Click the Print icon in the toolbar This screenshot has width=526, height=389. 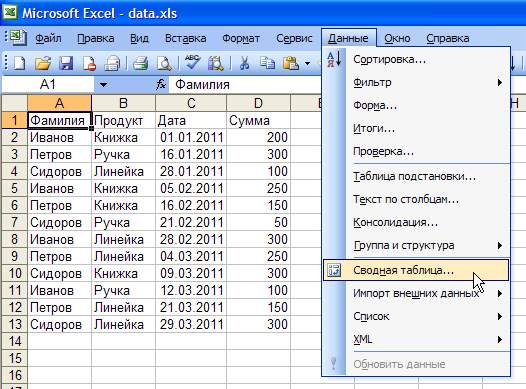click(x=141, y=63)
